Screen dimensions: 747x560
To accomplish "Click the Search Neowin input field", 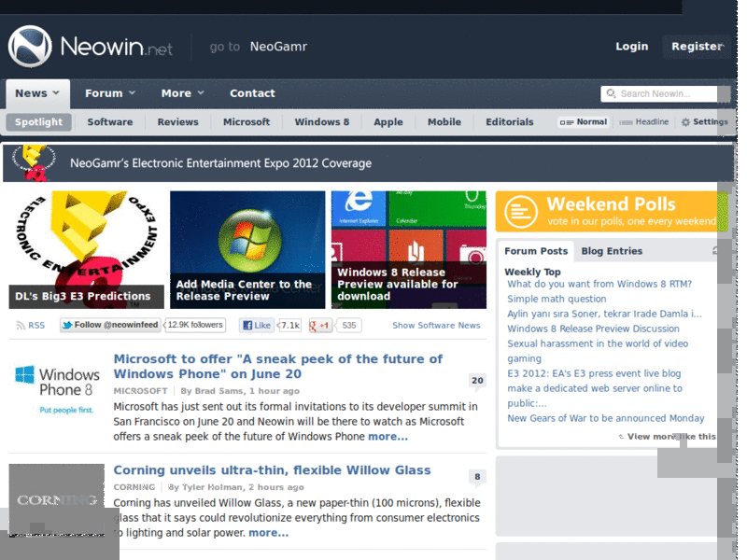I will tap(668, 94).
